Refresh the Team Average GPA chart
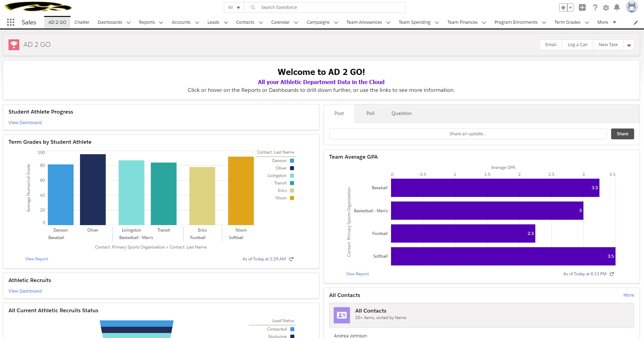644x338 pixels. [x=612, y=274]
